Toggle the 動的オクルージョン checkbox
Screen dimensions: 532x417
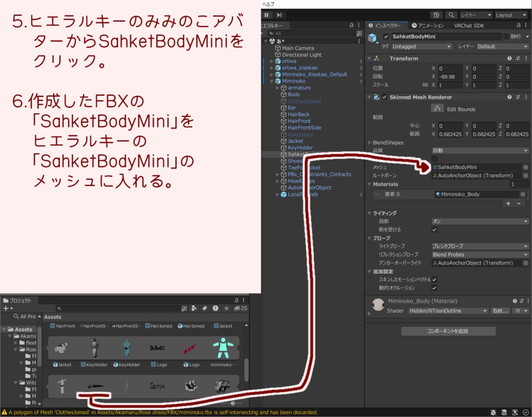point(434,288)
